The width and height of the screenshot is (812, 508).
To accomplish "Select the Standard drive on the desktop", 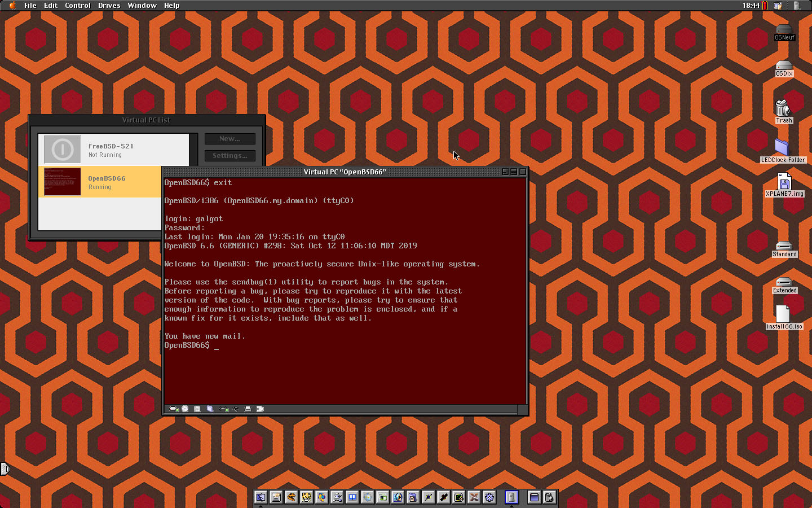I will tap(784, 249).
